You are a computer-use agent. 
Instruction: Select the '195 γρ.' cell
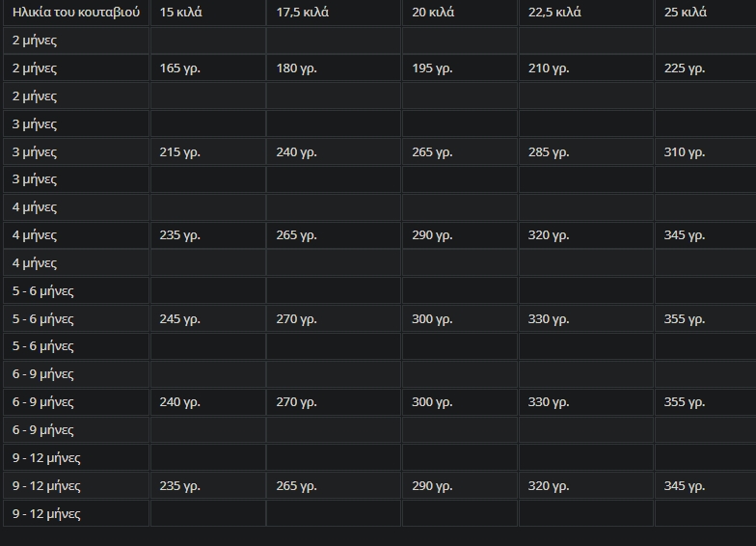460,68
